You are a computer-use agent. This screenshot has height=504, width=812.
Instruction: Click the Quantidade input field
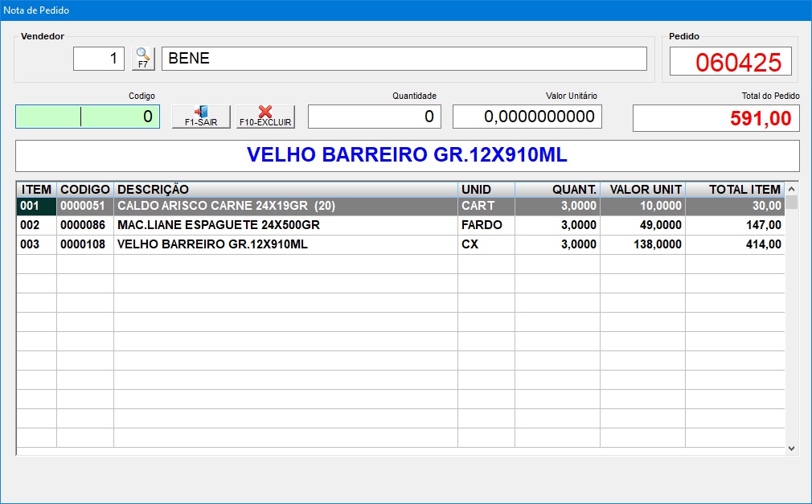[374, 117]
